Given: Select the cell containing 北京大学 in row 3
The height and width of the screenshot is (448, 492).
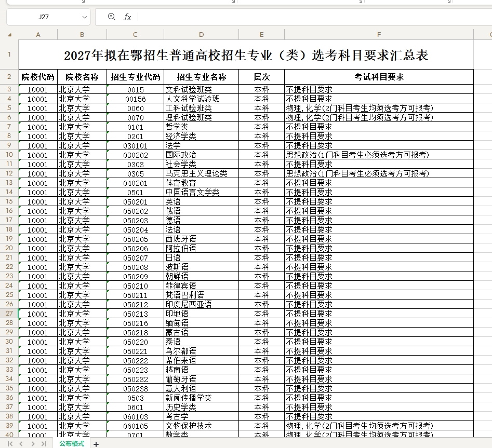Looking at the screenshot, I should [x=82, y=89].
